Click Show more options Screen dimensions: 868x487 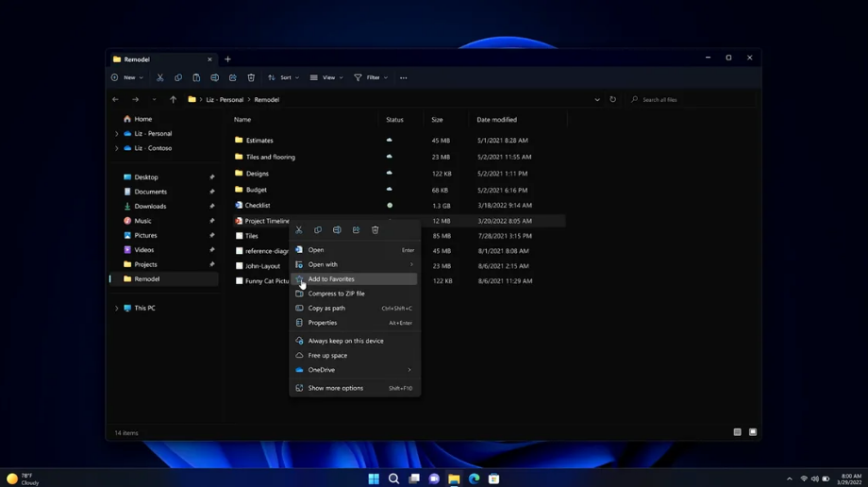[335, 388]
